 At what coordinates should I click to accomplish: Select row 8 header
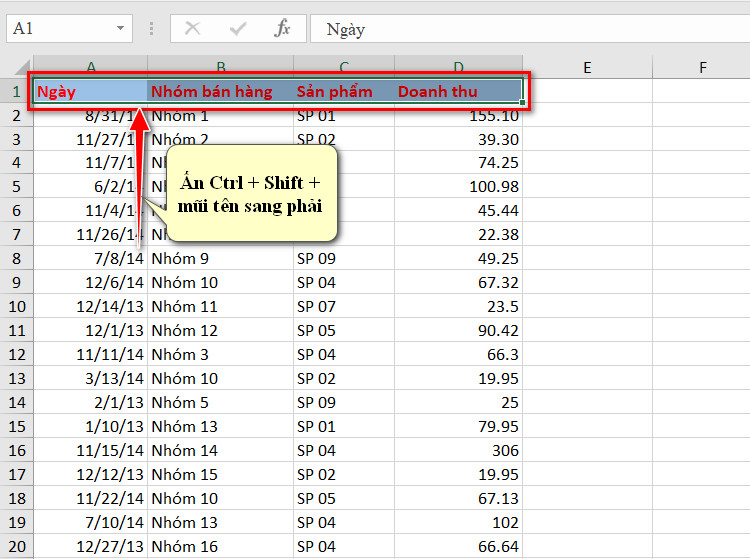pyautogui.click(x=16, y=258)
